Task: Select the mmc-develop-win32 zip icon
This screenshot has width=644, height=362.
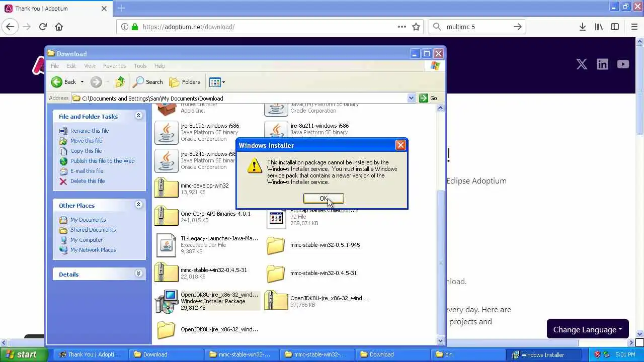Action: [x=167, y=189]
